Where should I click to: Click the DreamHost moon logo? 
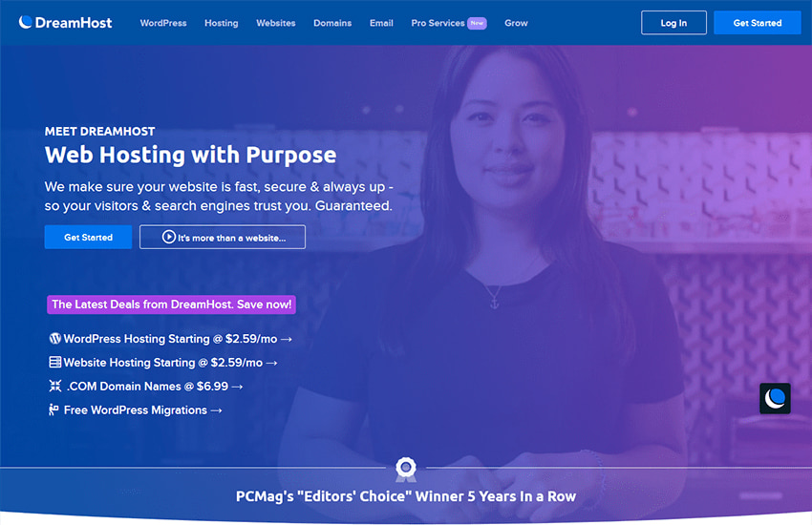[26, 22]
